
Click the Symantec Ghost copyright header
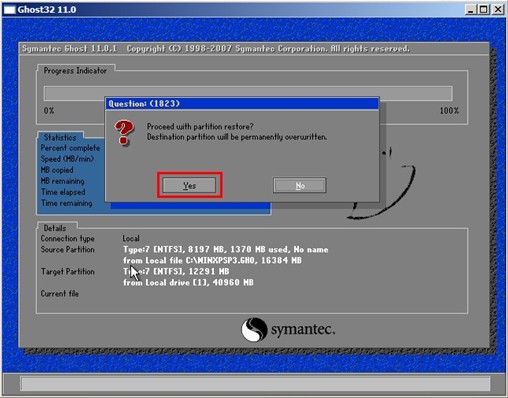[216, 49]
